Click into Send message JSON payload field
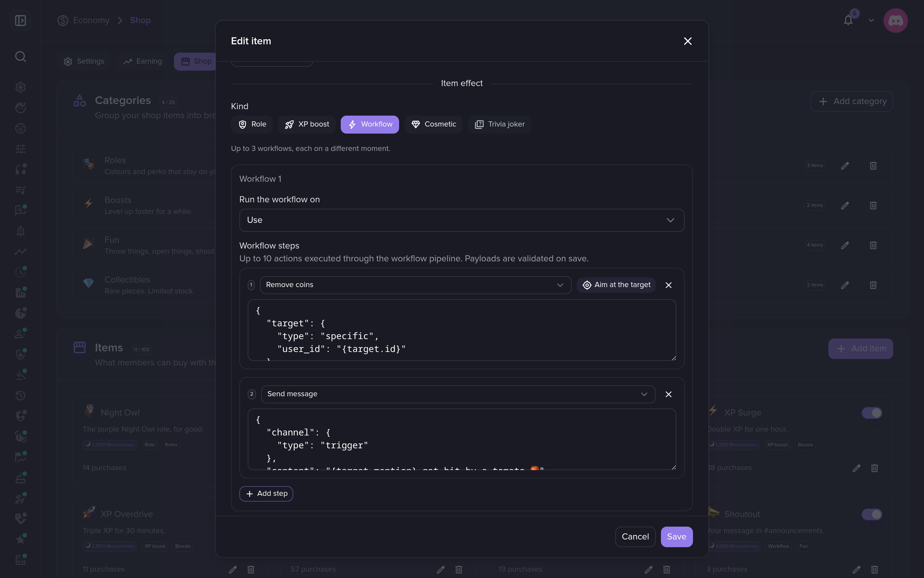Viewport: 924px width, 578px height. click(462, 439)
